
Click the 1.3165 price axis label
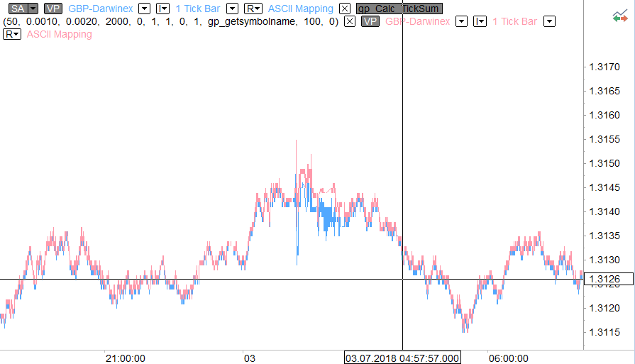[x=604, y=91]
